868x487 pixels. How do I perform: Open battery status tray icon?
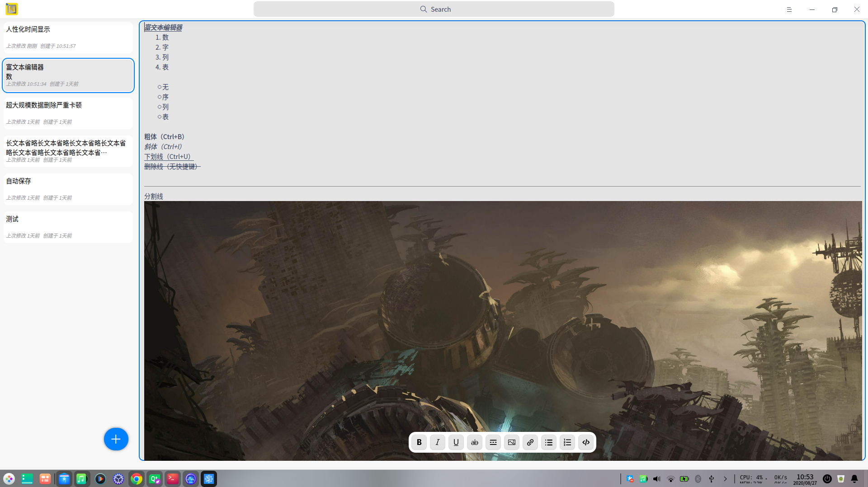pos(684,479)
